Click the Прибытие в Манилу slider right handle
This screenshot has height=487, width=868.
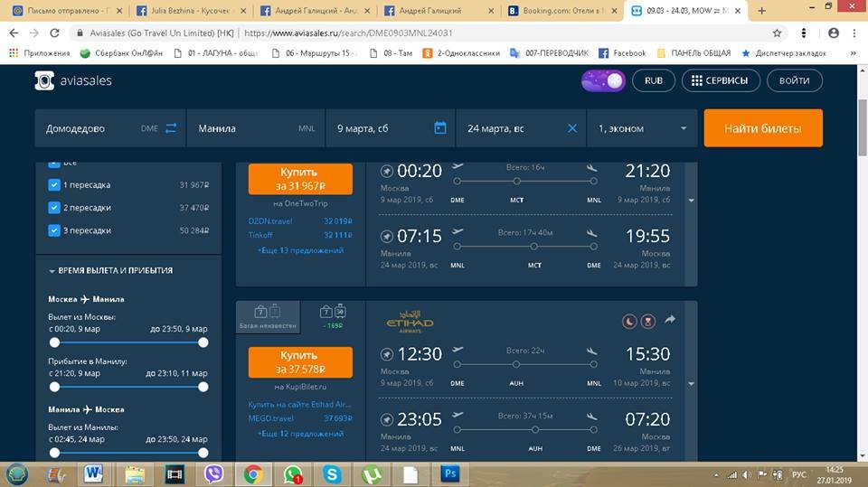click(203, 387)
